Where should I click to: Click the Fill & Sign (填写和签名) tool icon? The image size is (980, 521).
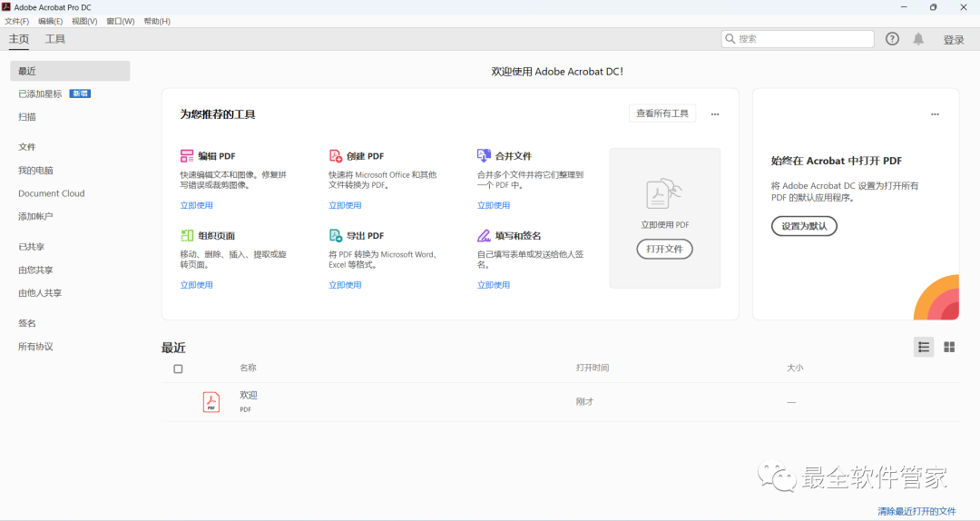click(x=484, y=235)
